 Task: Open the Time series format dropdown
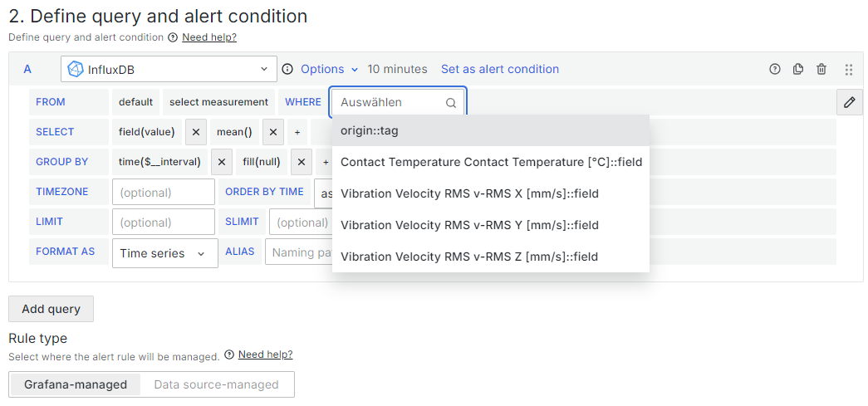164,253
